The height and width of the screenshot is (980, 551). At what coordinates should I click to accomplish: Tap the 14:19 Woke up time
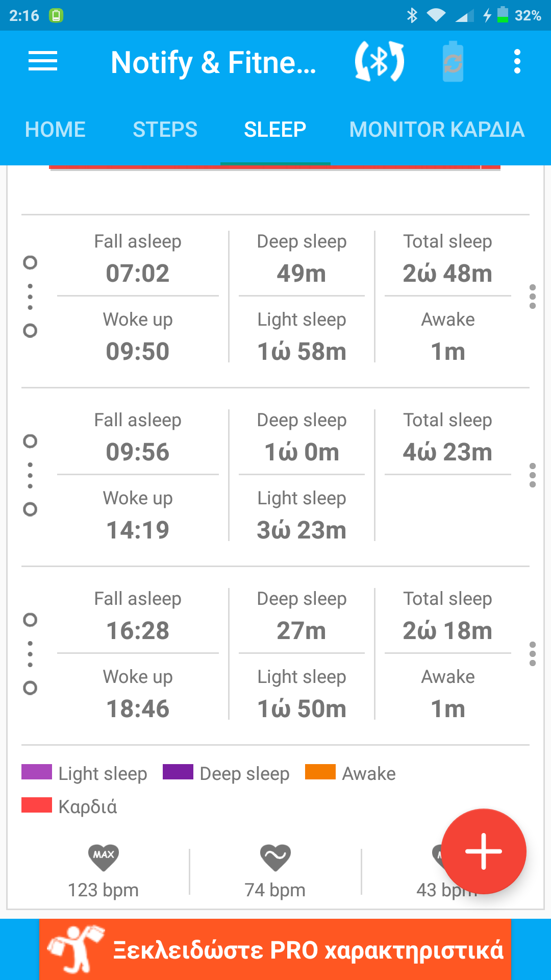pos(138,530)
